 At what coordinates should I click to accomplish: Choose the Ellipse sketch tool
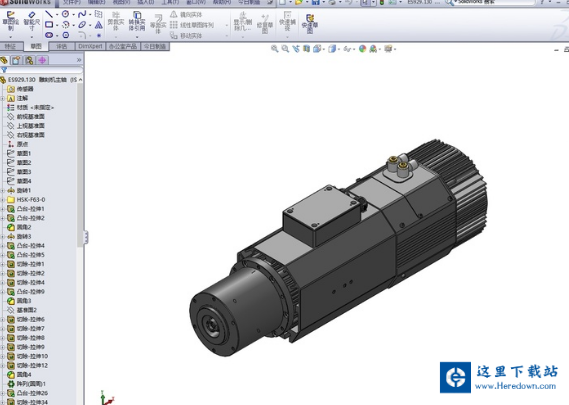82,25
